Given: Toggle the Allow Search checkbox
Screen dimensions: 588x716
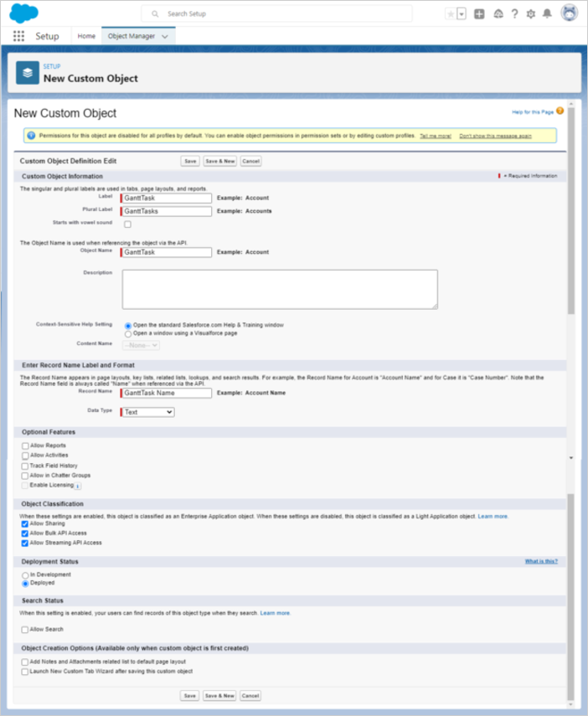Looking at the screenshot, I should (x=25, y=630).
